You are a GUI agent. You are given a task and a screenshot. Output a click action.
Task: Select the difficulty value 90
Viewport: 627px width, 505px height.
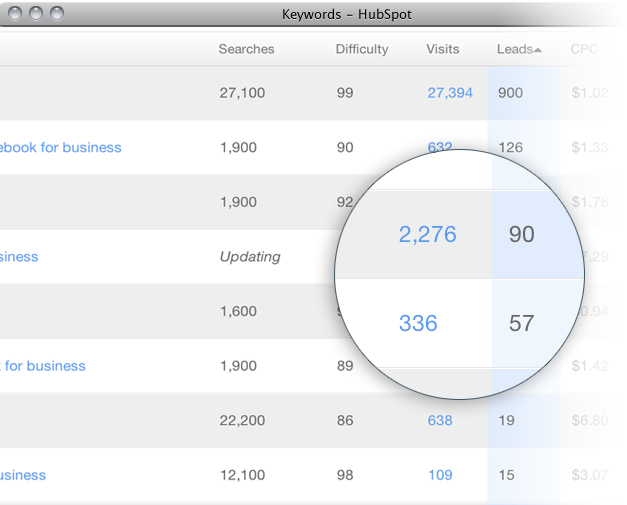(345, 148)
